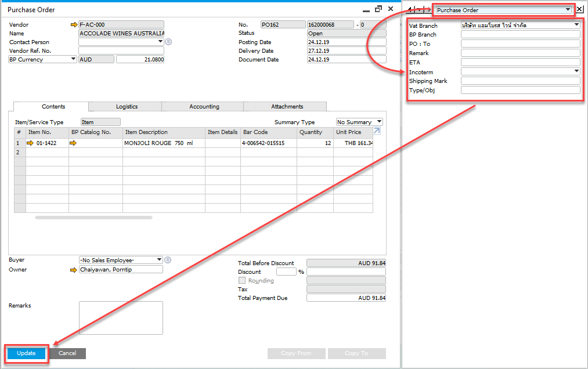Click the Posting Date field
This screenshot has height=369, width=588.
347,42
